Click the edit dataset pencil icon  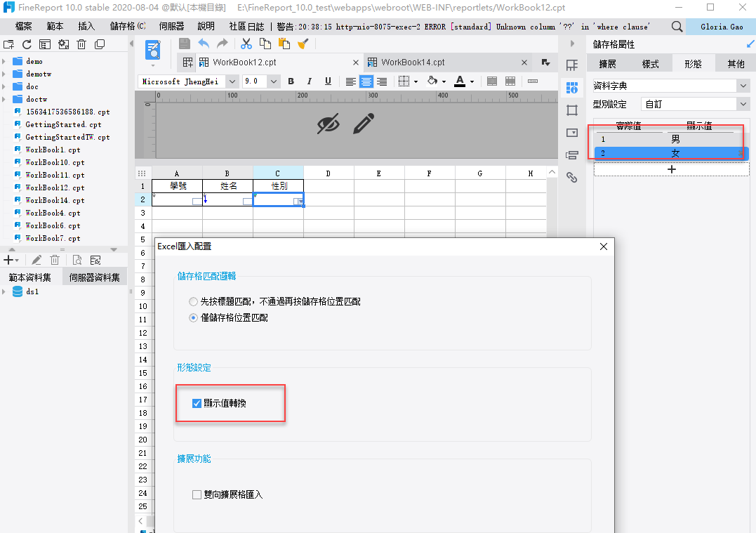[37, 260]
